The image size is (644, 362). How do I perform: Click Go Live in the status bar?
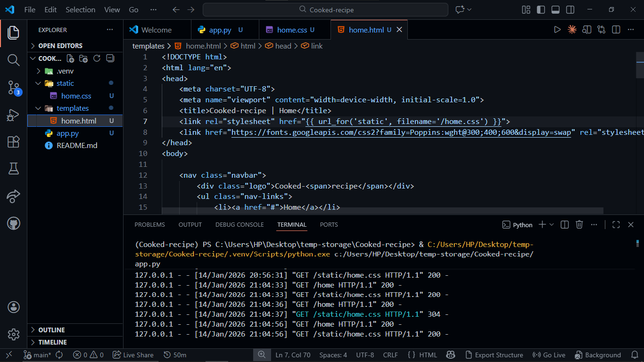pos(549,355)
